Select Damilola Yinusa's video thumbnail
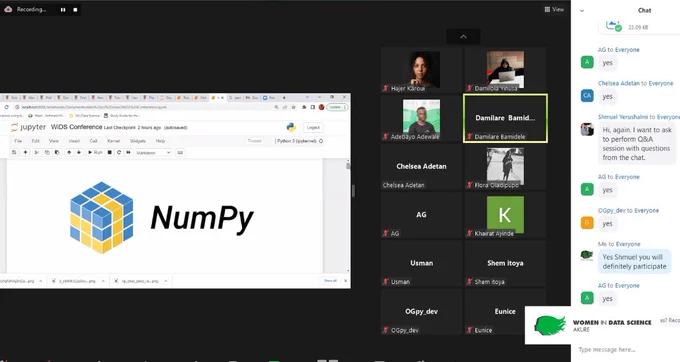 [x=505, y=70]
